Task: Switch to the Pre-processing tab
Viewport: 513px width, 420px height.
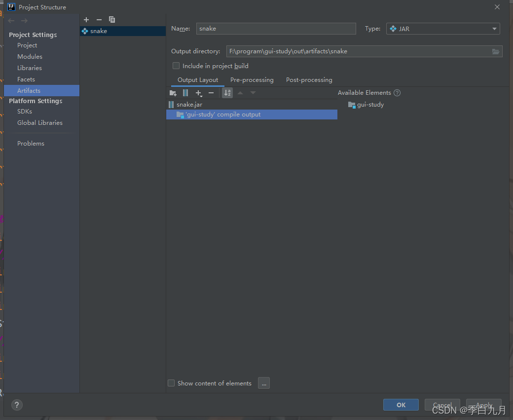Action: click(x=252, y=80)
